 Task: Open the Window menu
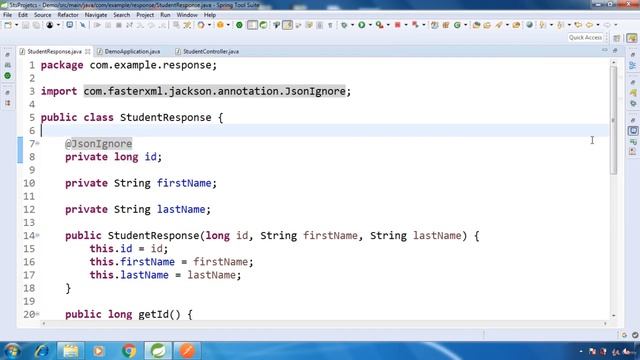point(187,15)
